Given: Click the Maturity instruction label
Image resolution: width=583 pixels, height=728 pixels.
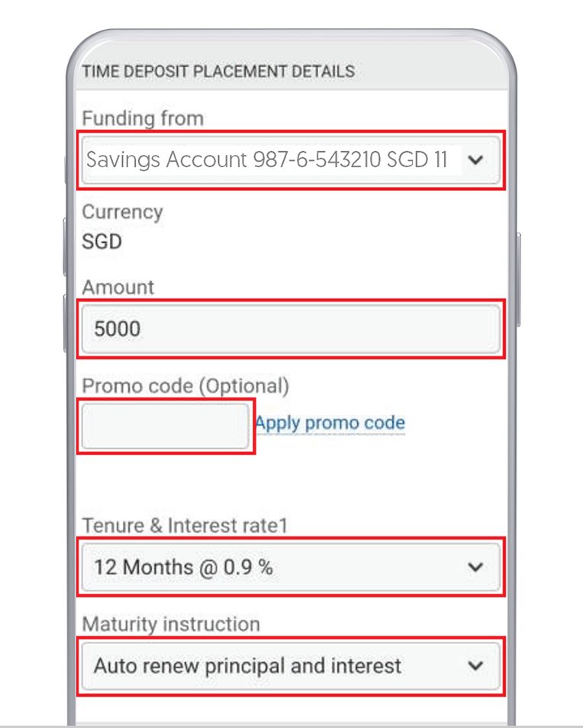Looking at the screenshot, I should (x=171, y=624).
